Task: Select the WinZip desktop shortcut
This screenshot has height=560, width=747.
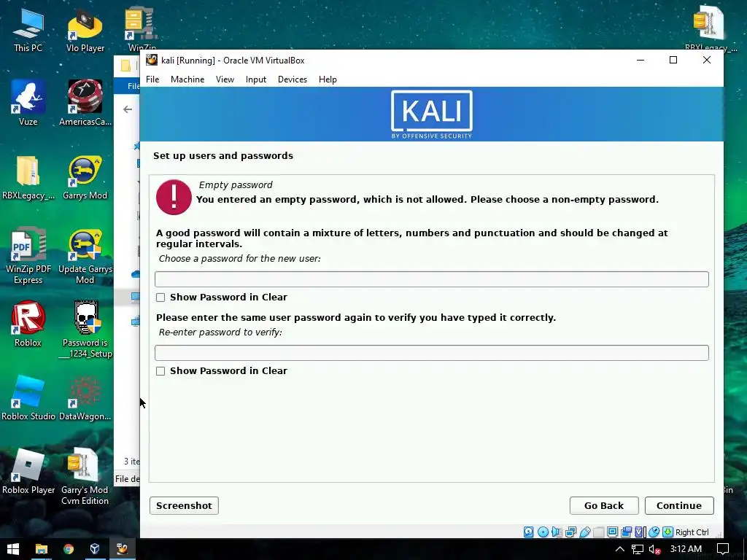Action: tap(142, 29)
